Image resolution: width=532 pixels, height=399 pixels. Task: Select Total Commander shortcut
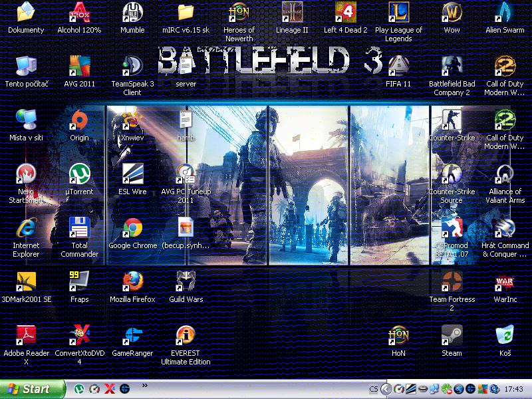click(x=79, y=227)
